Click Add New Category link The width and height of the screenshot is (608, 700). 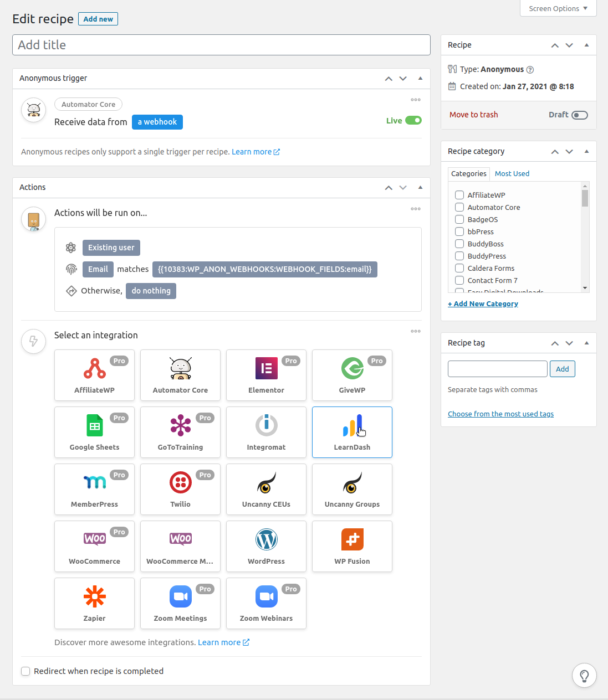coord(483,303)
